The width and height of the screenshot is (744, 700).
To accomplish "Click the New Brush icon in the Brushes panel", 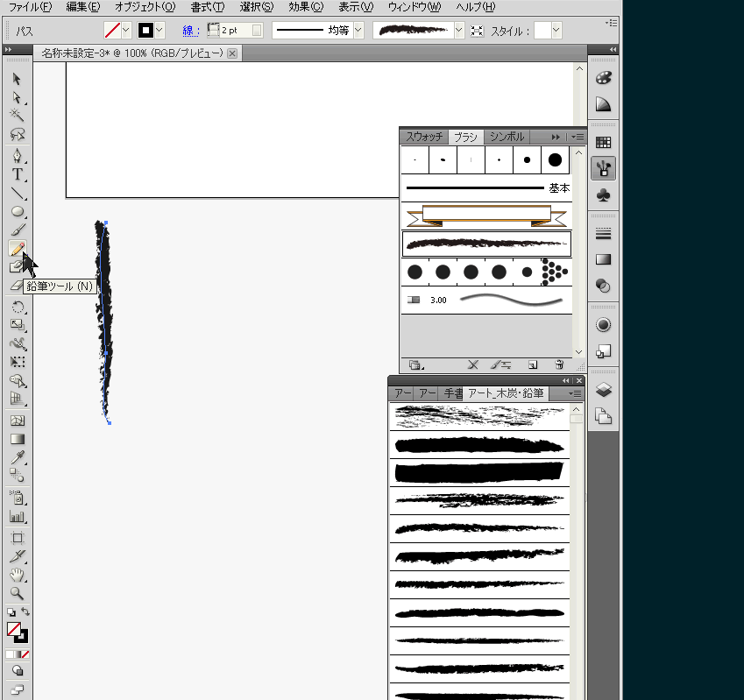I will point(532,364).
